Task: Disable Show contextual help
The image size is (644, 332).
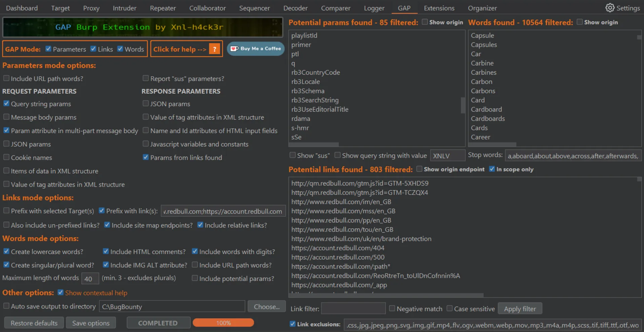Action: point(61,292)
